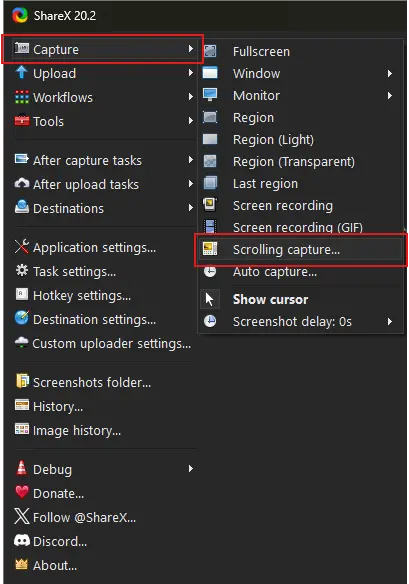409x584 pixels.
Task: Click Follow @ShareX... link
Action: point(104,517)
